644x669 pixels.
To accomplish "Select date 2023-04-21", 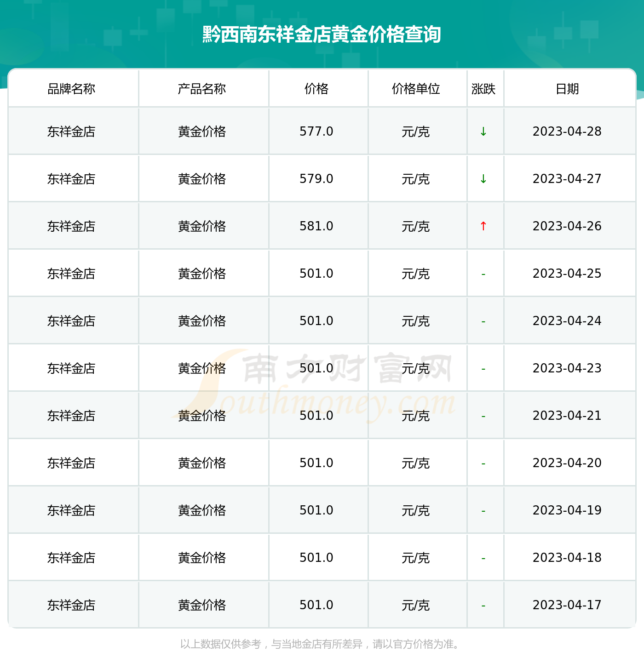I will (567, 416).
